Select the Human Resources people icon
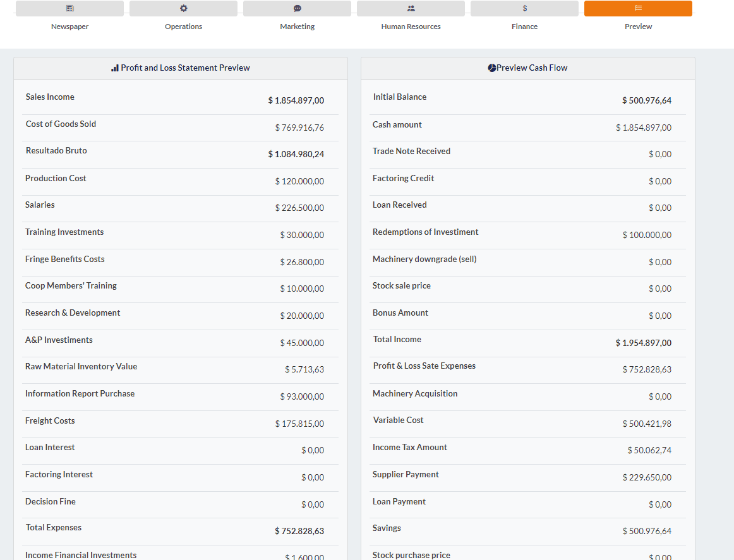734x560 pixels. (x=411, y=8)
